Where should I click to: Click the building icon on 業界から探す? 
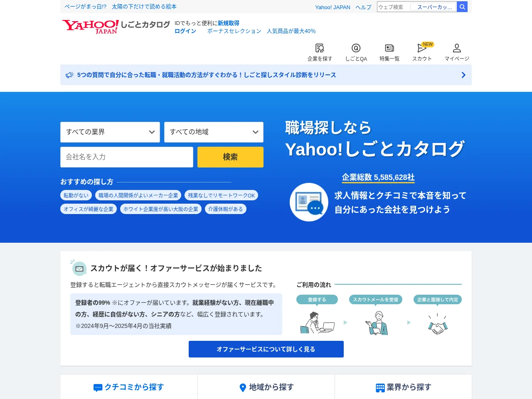point(380,388)
